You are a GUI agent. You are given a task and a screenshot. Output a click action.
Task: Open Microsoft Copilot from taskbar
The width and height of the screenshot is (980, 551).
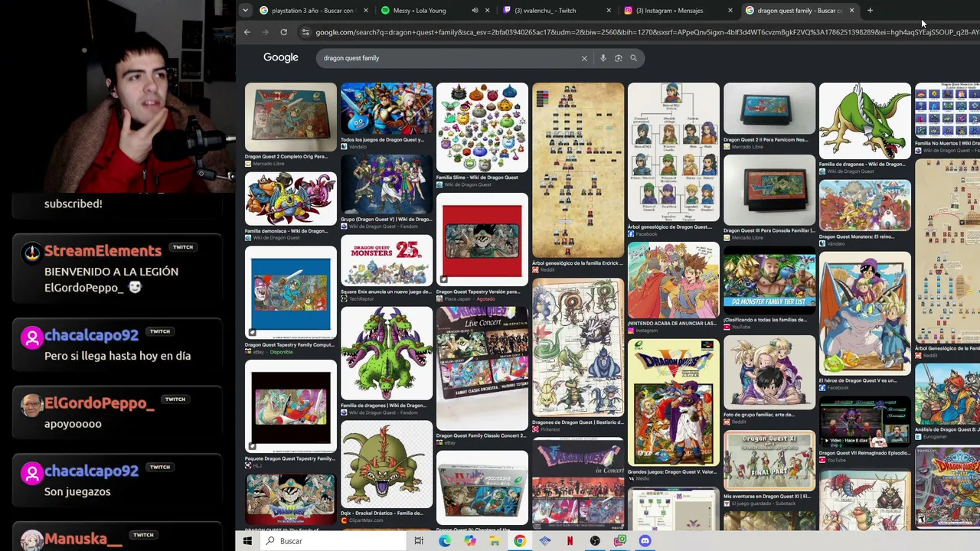[469, 541]
